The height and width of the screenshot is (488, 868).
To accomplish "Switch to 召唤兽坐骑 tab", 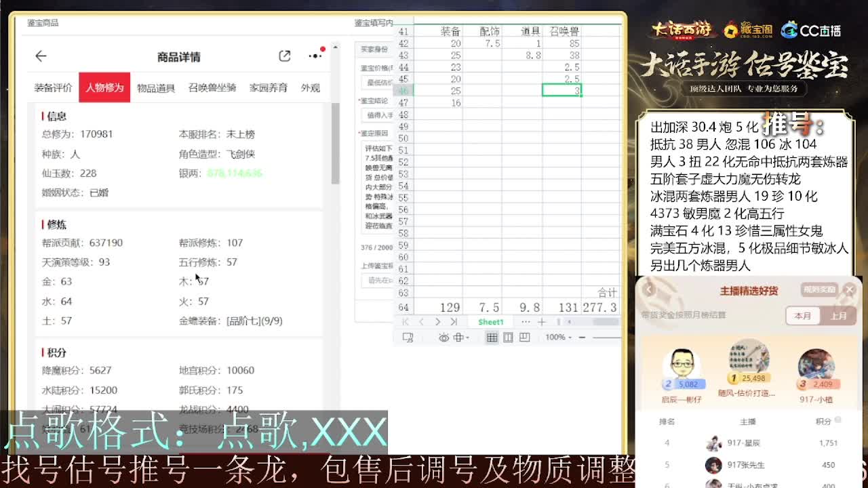I will click(212, 87).
